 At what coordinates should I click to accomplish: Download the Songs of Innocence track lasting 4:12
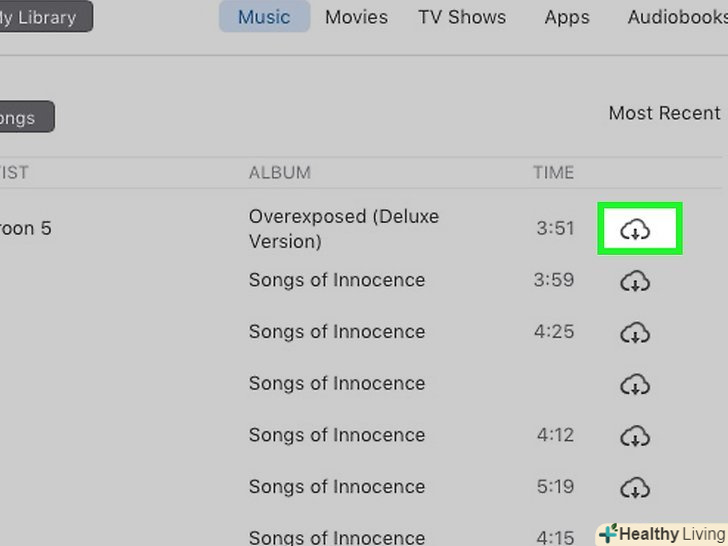635,437
